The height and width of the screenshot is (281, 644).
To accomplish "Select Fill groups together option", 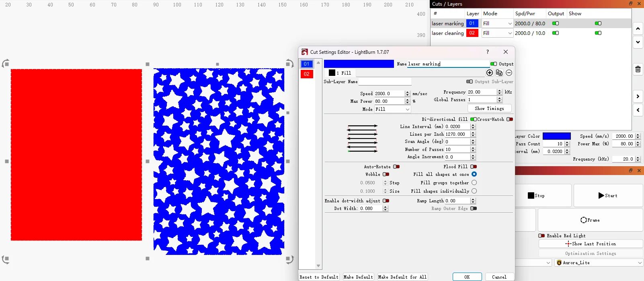I will (x=474, y=183).
